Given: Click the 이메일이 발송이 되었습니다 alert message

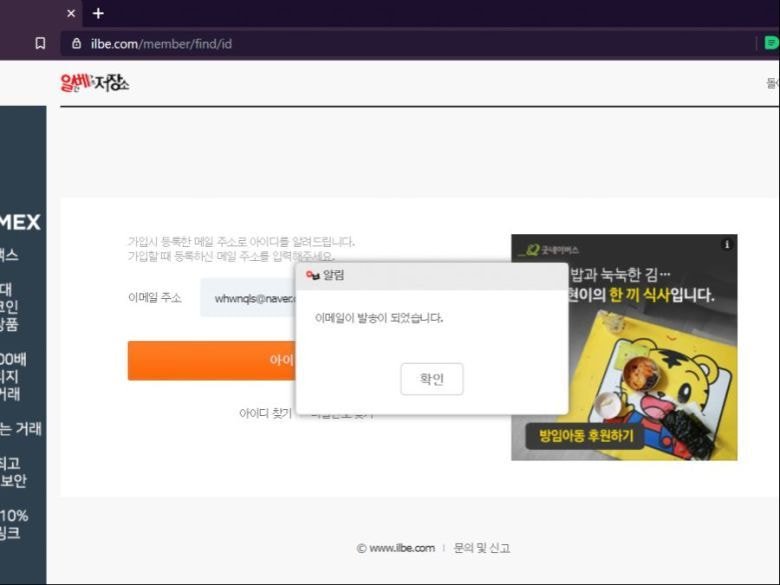Looking at the screenshot, I should [x=379, y=318].
